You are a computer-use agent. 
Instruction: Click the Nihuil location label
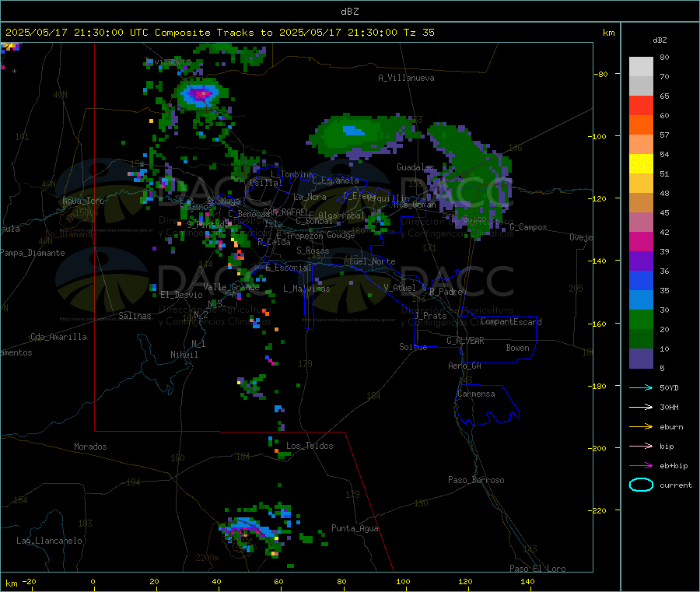184,355
